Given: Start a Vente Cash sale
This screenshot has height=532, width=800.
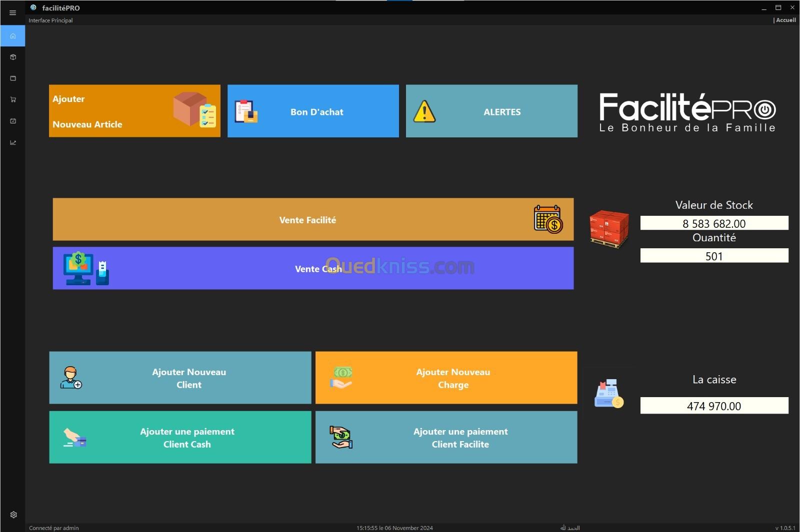Looking at the screenshot, I should (313, 268).
